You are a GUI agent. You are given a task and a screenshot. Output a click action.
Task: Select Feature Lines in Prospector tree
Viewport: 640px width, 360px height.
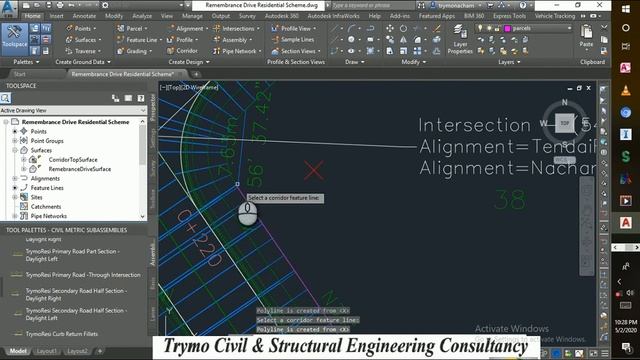point(47,188)
